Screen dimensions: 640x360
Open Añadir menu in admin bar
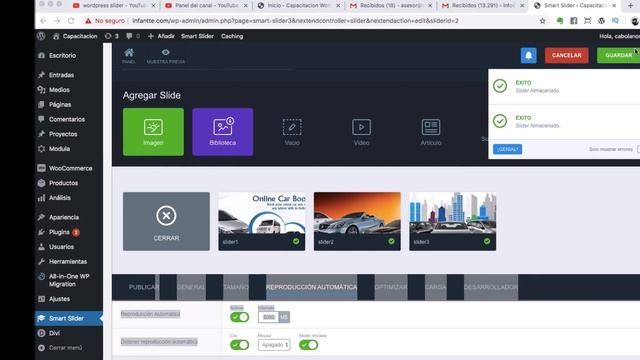coord(161,36)
